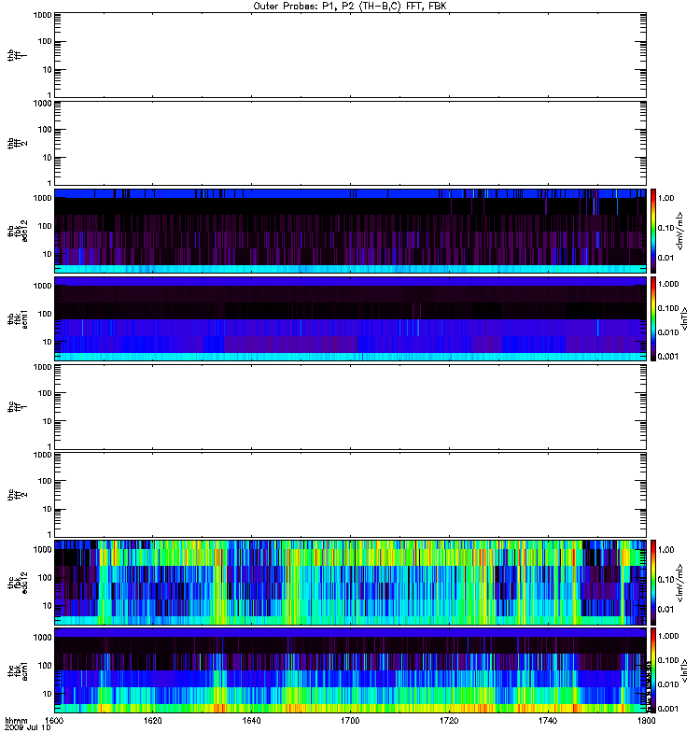Click the '1' y-axis tick of thb fff 2 panel
The width and height of the screenshot is (700, 747).
pos(49,183)
